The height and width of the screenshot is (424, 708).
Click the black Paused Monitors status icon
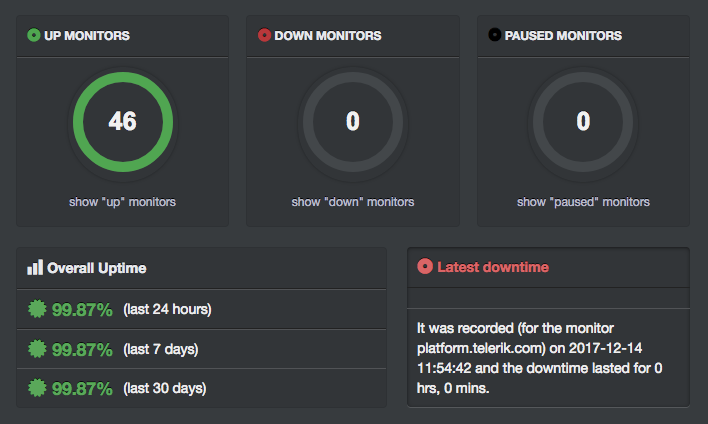click(494, 35)
